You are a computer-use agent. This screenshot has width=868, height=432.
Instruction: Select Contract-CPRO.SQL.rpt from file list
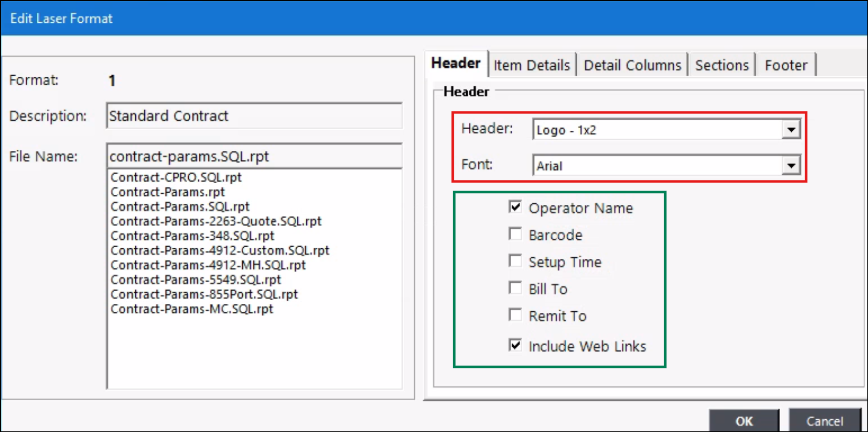click(x=176, y=178)
